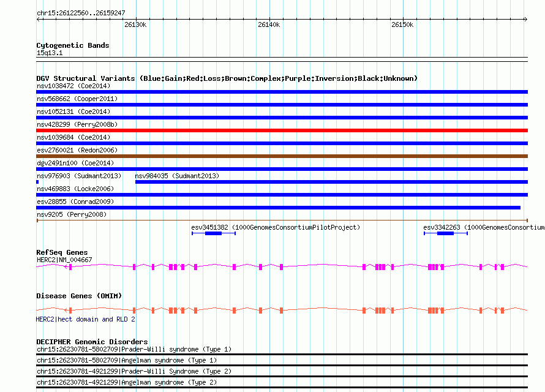Open the nsv1038472 (Coe2014) label
The height and width of the screenshot is (392, 545).
(73, 86)
